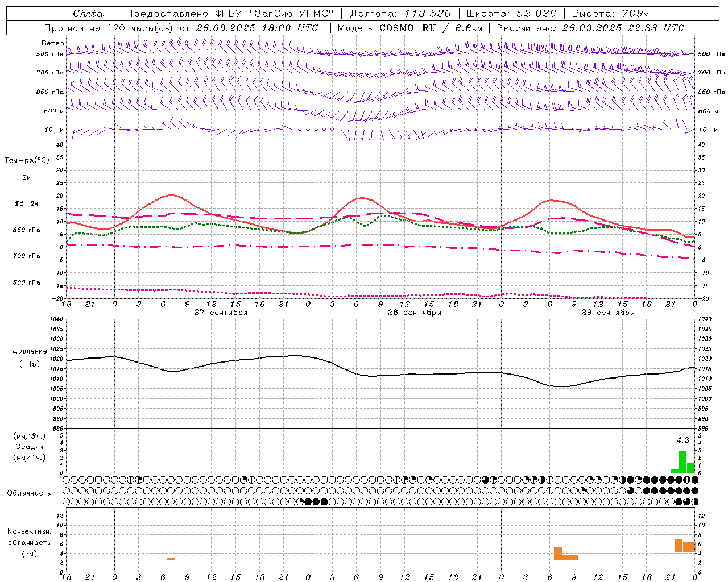Click the red solid 2м legend line sample
The image size is (728, 582).
26,184
